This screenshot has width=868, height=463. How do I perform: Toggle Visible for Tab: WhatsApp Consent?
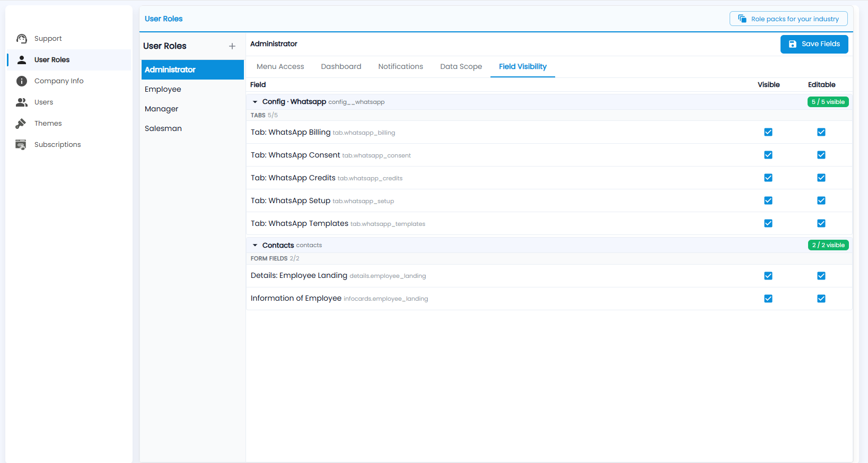pos(768,155)
